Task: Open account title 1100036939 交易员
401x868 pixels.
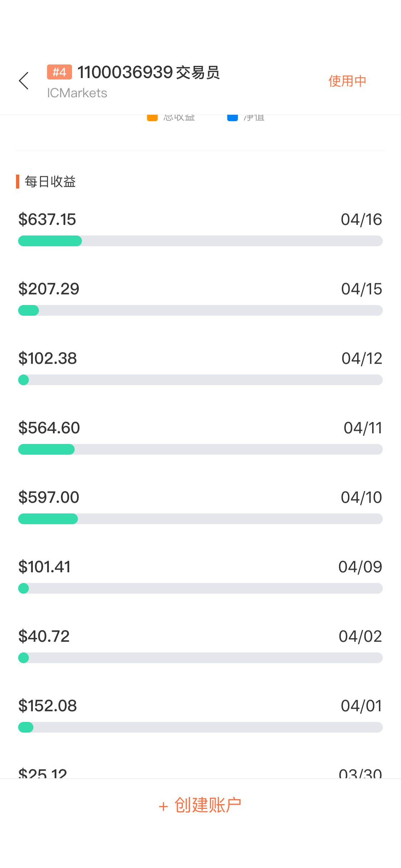Action: coord(149,72)
